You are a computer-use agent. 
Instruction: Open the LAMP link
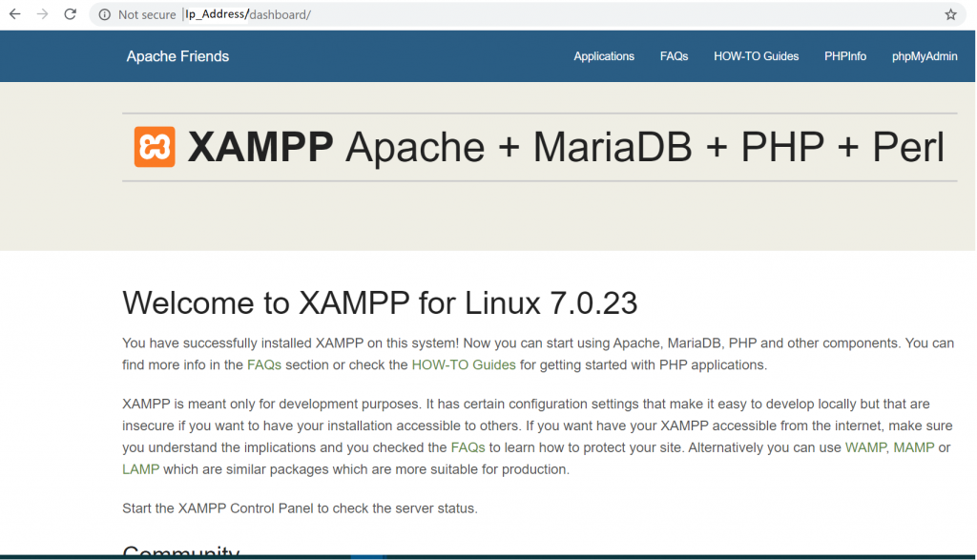(x=141, y=469)
